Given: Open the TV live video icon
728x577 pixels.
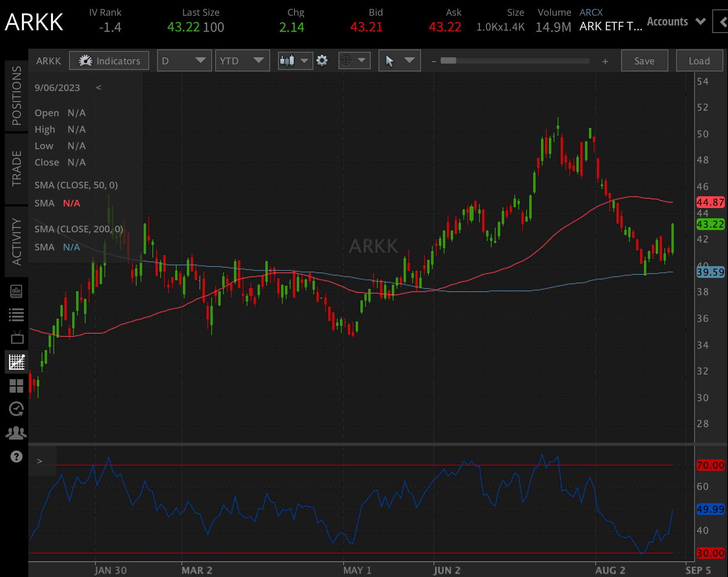Looking at the screenshot, I should click(17, 338).
